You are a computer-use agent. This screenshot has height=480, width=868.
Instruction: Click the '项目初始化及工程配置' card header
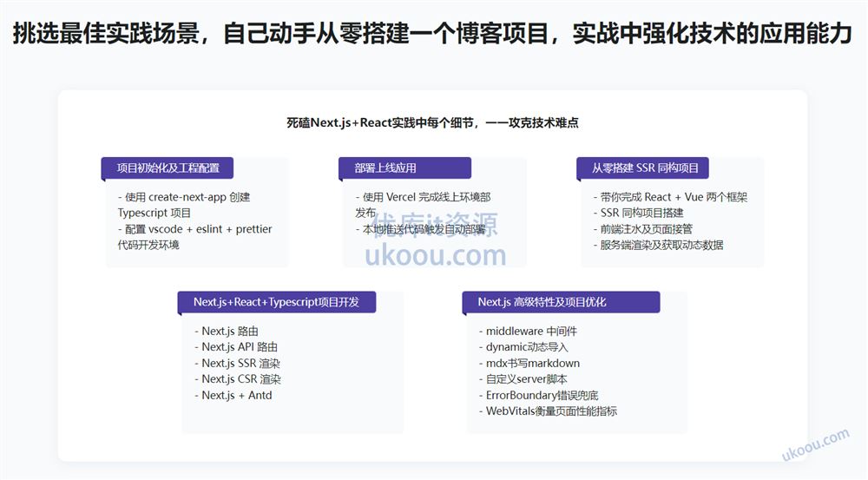coord(168,168)
